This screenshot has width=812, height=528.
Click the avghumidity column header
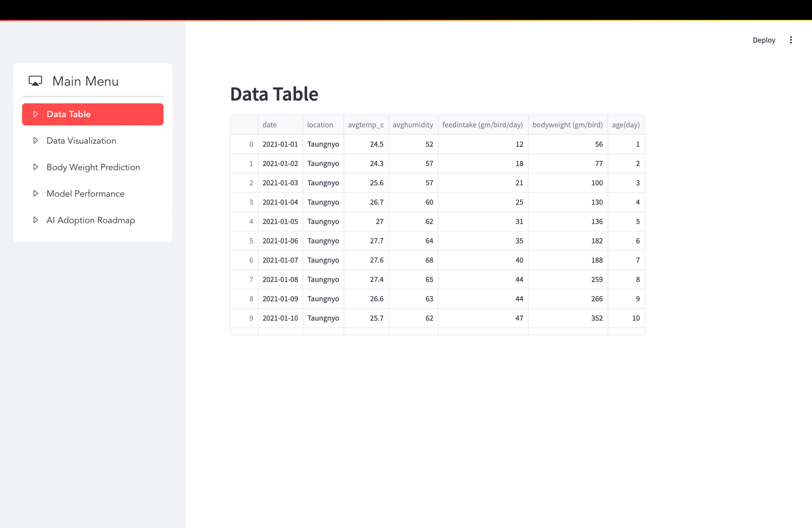coord(412,125)
